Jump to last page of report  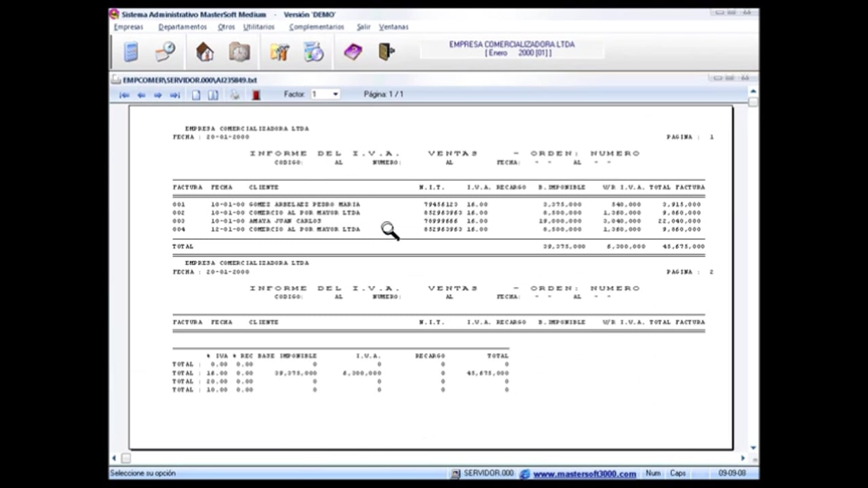pyautogui.click(x=175, y=95)
